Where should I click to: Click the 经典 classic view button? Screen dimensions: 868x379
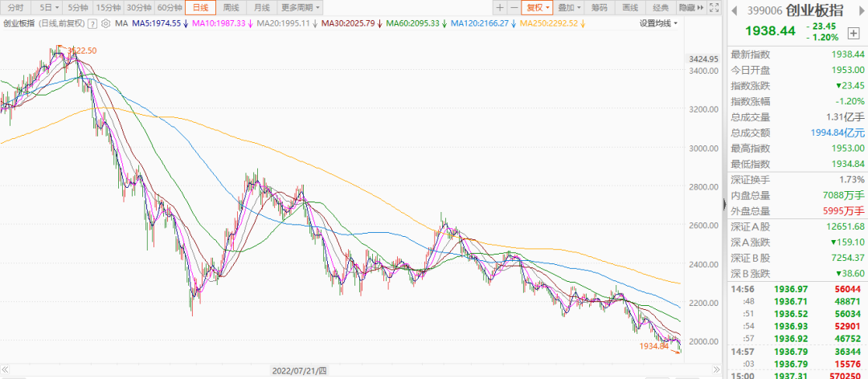coord(661,8)
